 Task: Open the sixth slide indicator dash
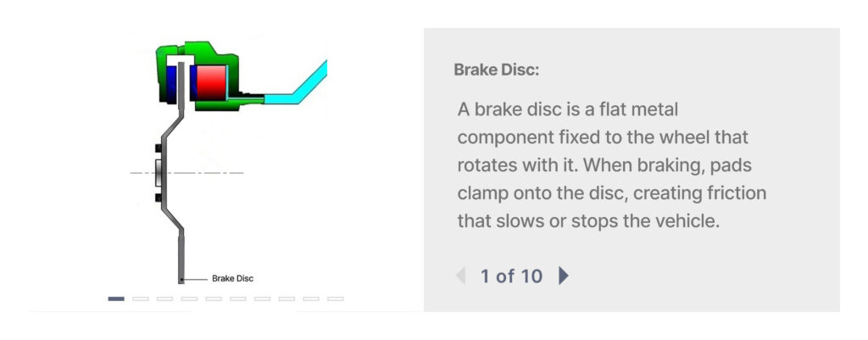tap(238, 298)
